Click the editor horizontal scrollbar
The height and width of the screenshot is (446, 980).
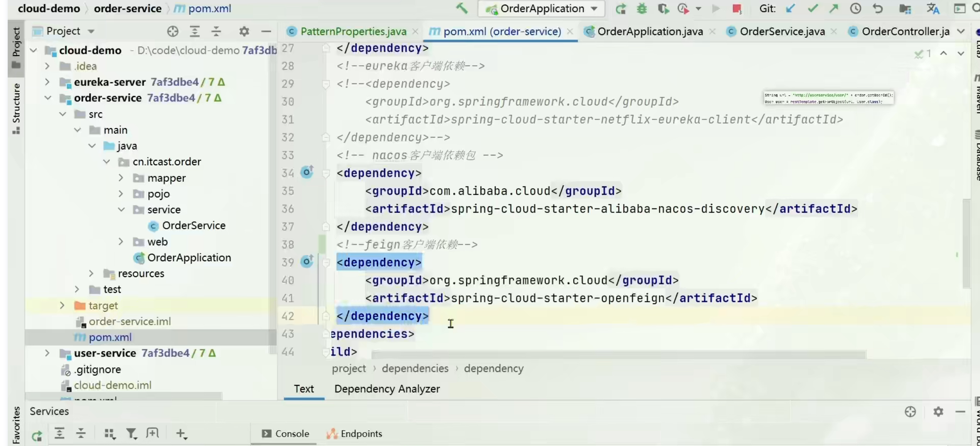pyautogui.click(x=618, y=354)
